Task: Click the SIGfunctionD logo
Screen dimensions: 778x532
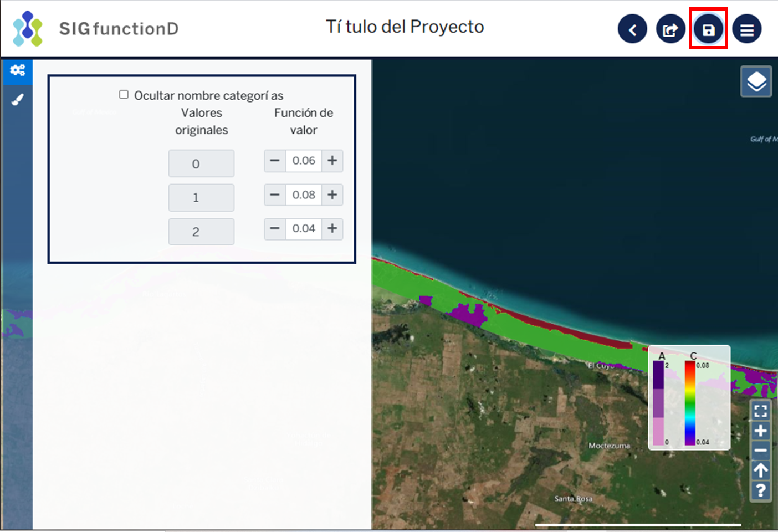Action: coord(95,28)
